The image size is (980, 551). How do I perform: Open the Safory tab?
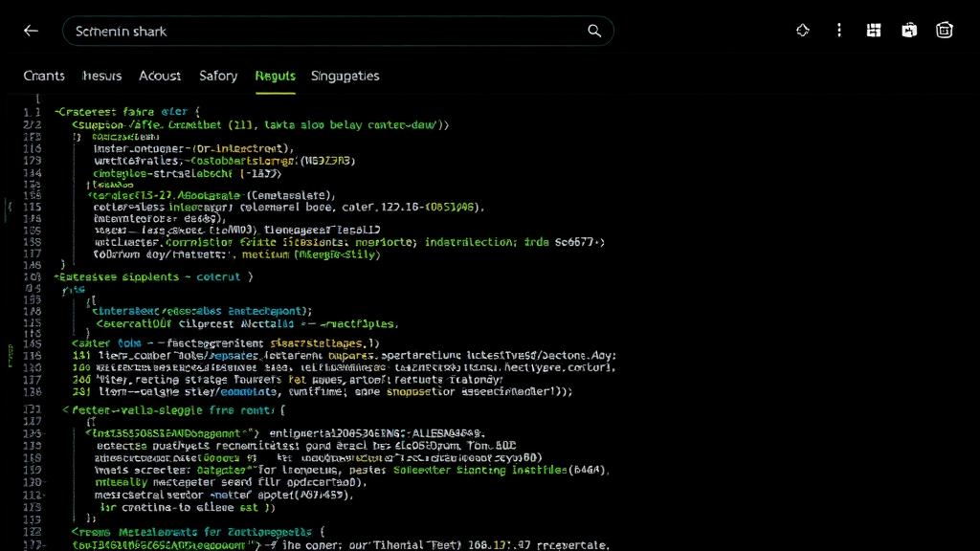tap(217, 76)
